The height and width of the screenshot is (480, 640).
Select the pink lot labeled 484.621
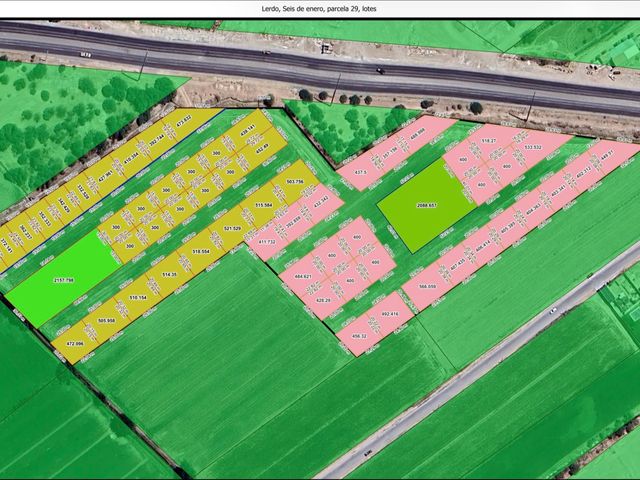pyautogui.click(x=303, y=276)
